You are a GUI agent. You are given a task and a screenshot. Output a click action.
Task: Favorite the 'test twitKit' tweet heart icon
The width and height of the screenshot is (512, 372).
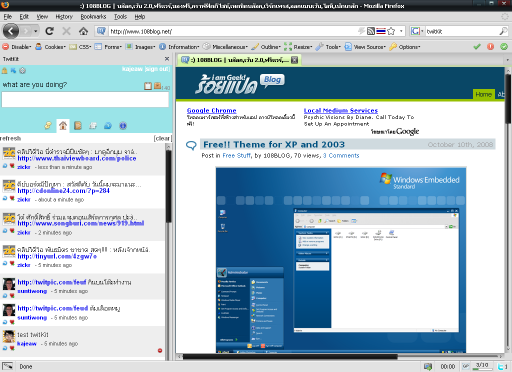pyautogui.click(x=12, y=348)
